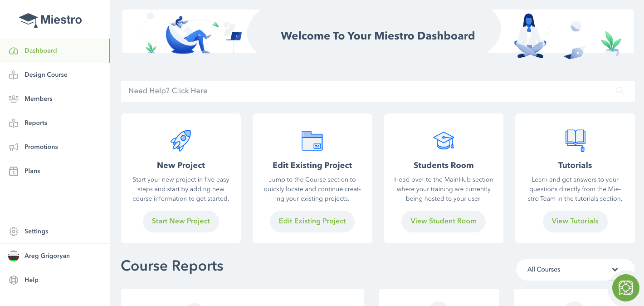Viewport: 644px width, 306px height.
Task: Open the Areg Grigoryan profile entry
Action: 54,256
